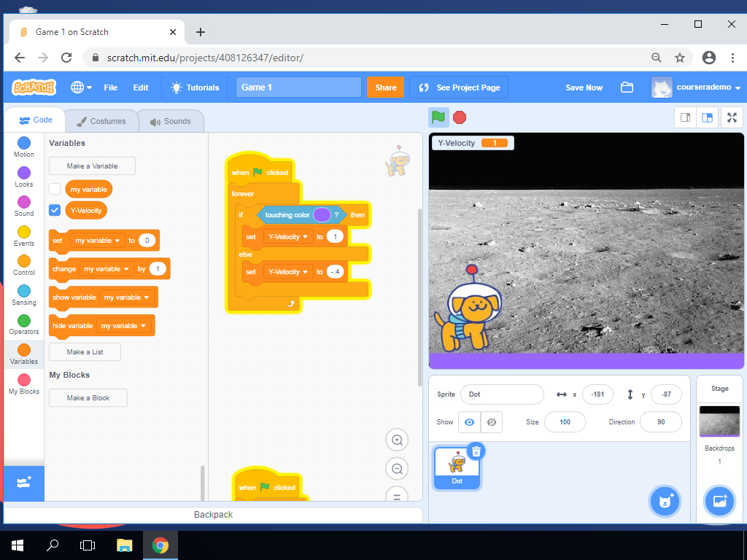The image size is (747, 560).
Task: Click Save Now
Action: click(584, 87)
